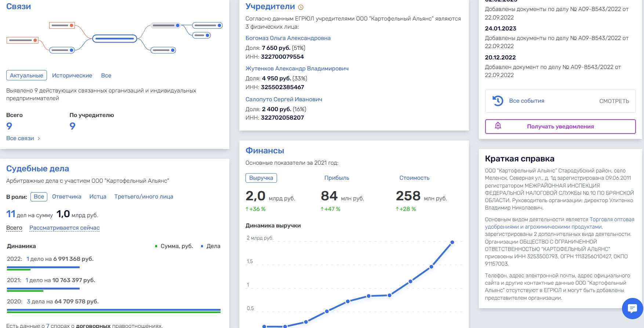Open the Финансы section heading
Screen dimensions: 644x328
(265, 150)
